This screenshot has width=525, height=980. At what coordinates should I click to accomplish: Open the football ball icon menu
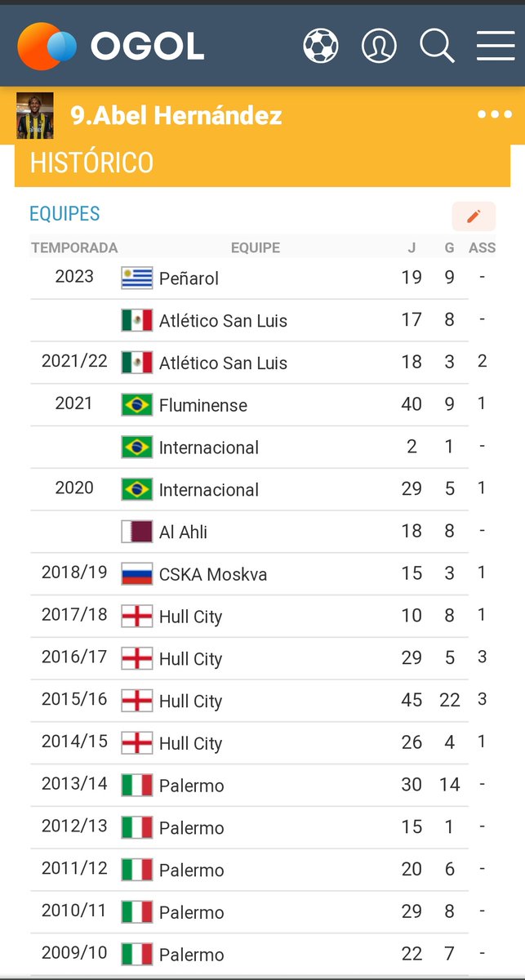[x=321, y=46]
